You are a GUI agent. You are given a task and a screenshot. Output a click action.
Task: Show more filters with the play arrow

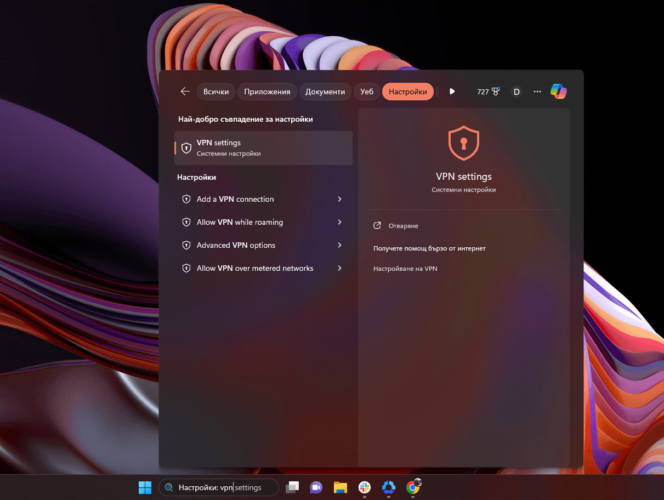coord(452,91)
